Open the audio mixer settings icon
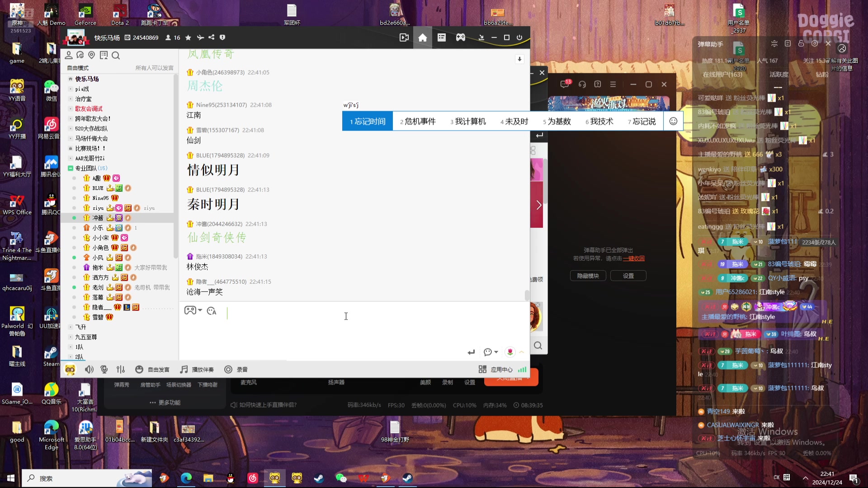This screenshot has width=868, height=488. 121,370
